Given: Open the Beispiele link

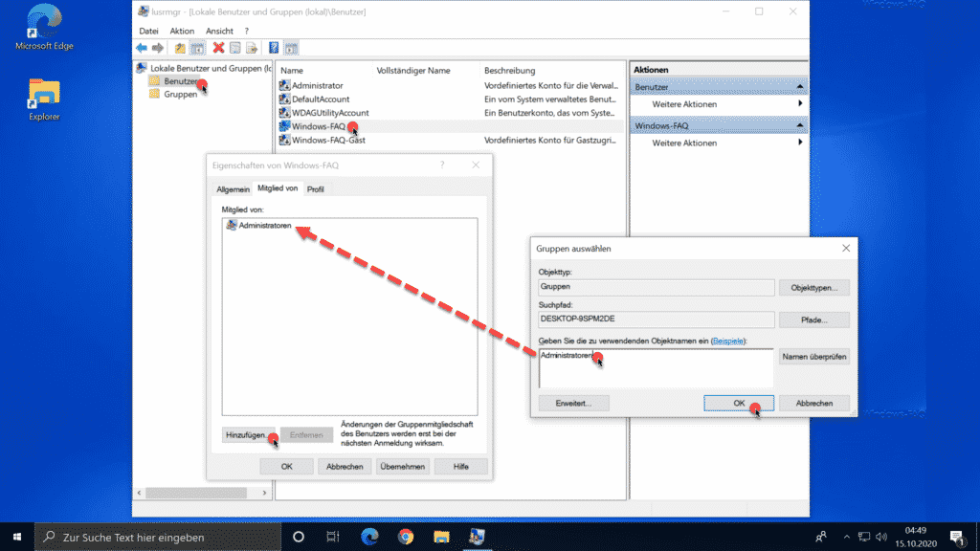Looking at the screenshot, I should [x=728, y=342].
